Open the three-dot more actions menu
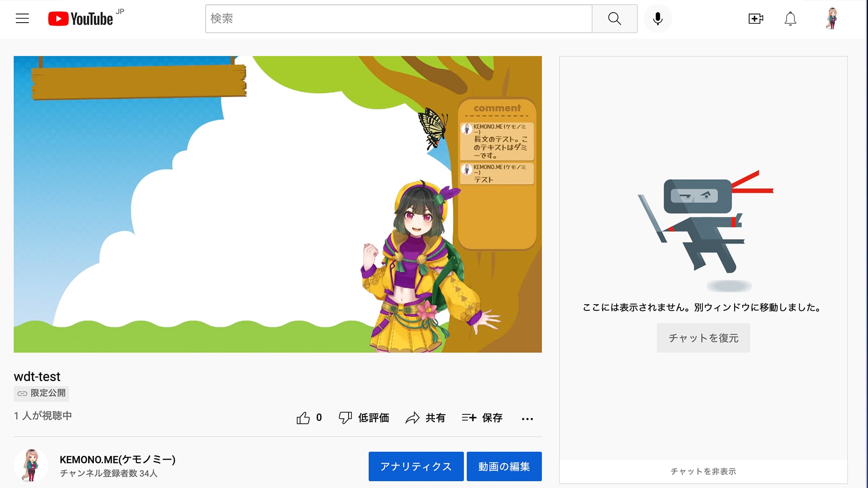Viewport: 868px width, 488px height. point(527,419)
